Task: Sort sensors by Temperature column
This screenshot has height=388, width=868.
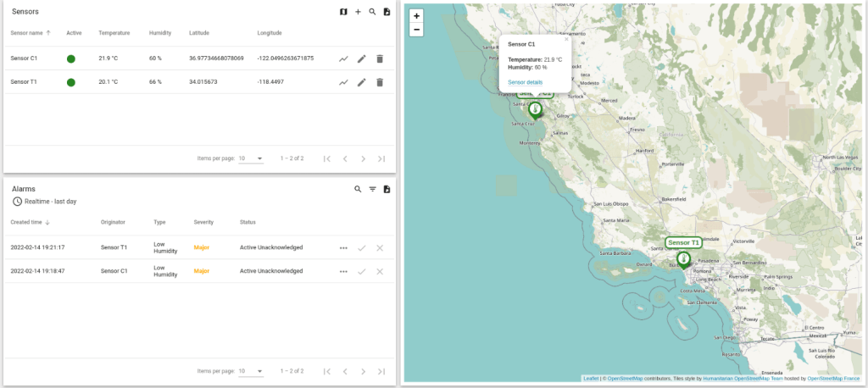Action: [114, 33]
